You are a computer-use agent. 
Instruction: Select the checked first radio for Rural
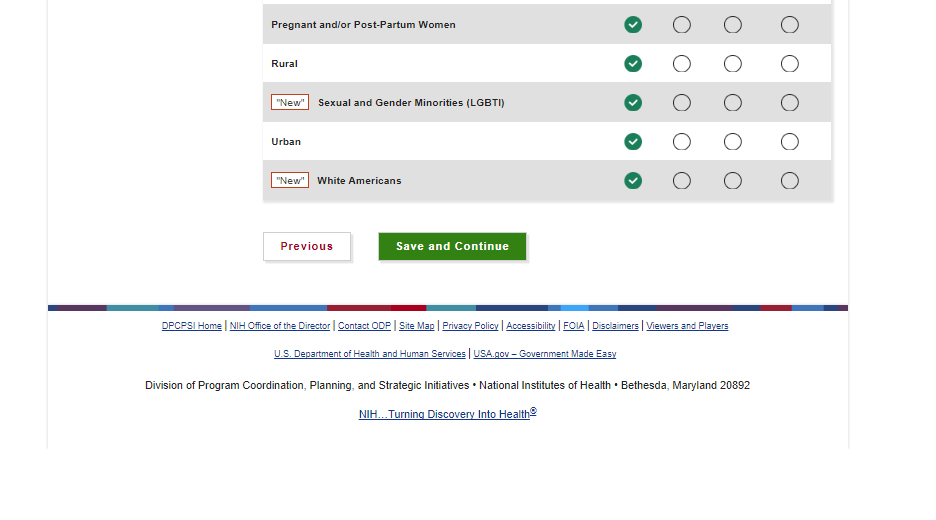pyautogui.click(x=633, y=64)
